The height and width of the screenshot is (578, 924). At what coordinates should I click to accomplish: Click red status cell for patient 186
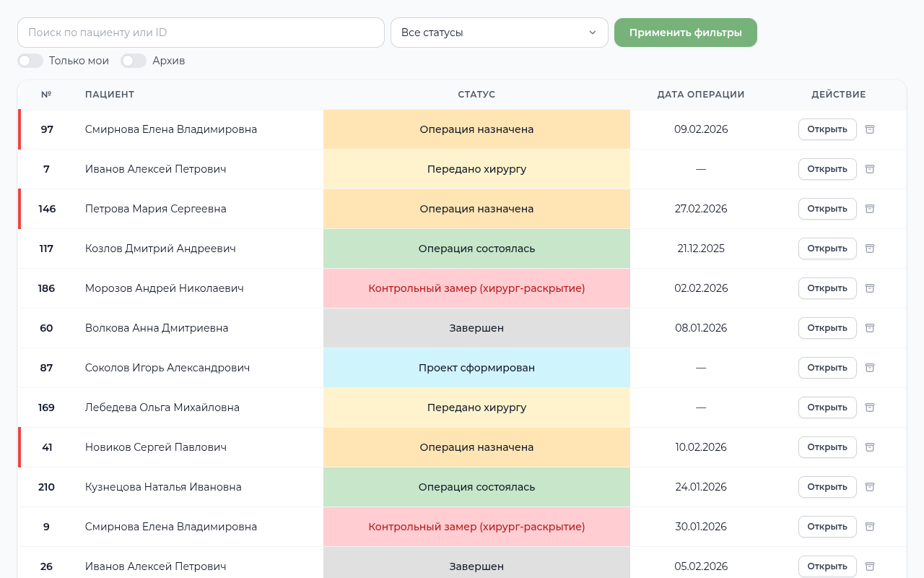point(476,288)
